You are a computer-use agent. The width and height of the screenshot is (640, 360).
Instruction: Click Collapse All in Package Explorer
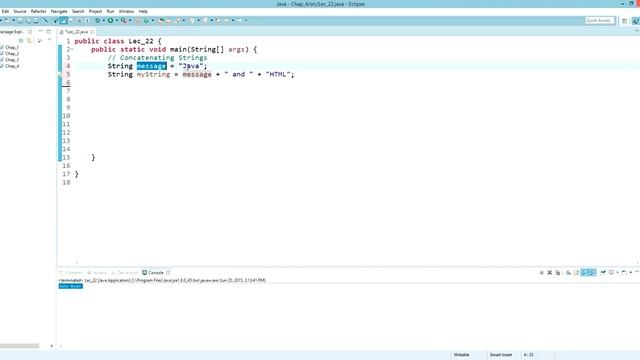(x=21, y=40)
